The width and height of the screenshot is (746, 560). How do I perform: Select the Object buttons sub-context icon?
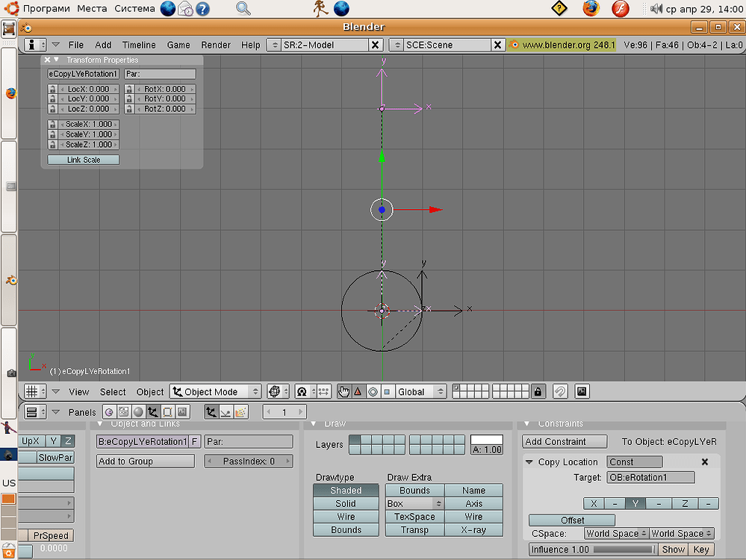coord(211,412)
